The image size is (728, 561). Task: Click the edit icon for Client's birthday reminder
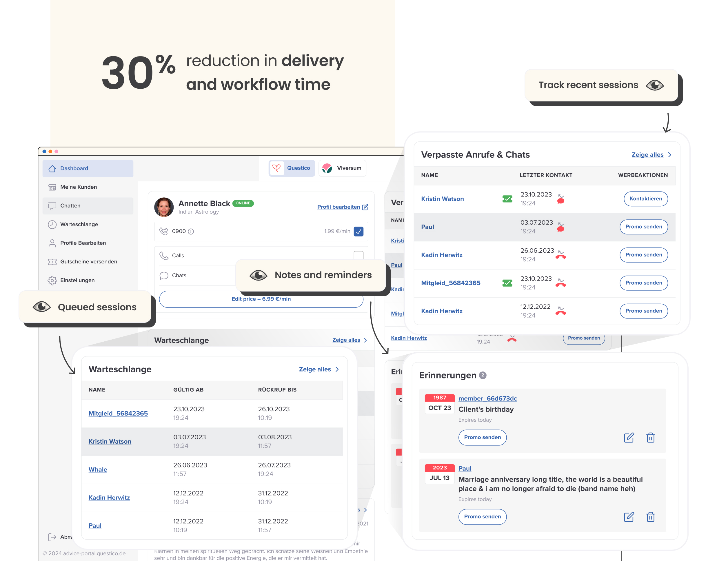tap(628, 437)
